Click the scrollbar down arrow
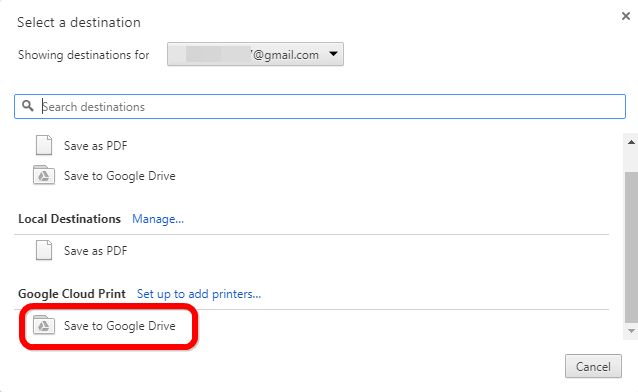The width and height of the screenshot is (638, 392). pyautogui.click(x=631, y=331)
